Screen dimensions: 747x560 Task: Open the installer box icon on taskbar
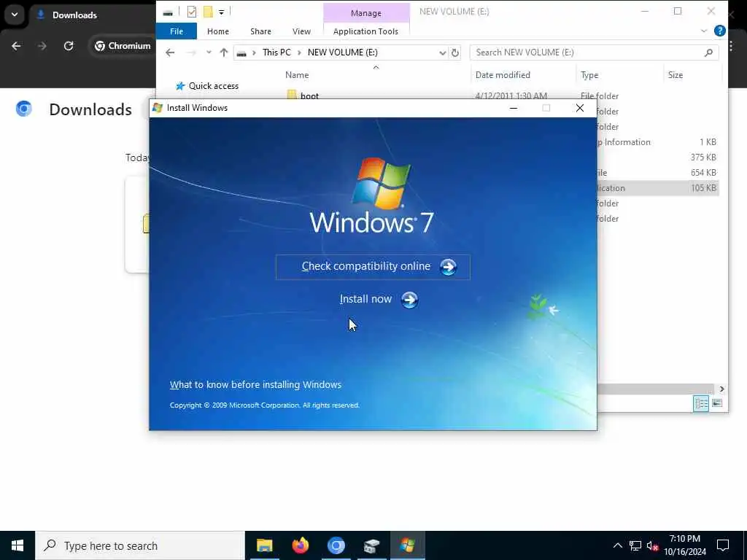[371, 545]
